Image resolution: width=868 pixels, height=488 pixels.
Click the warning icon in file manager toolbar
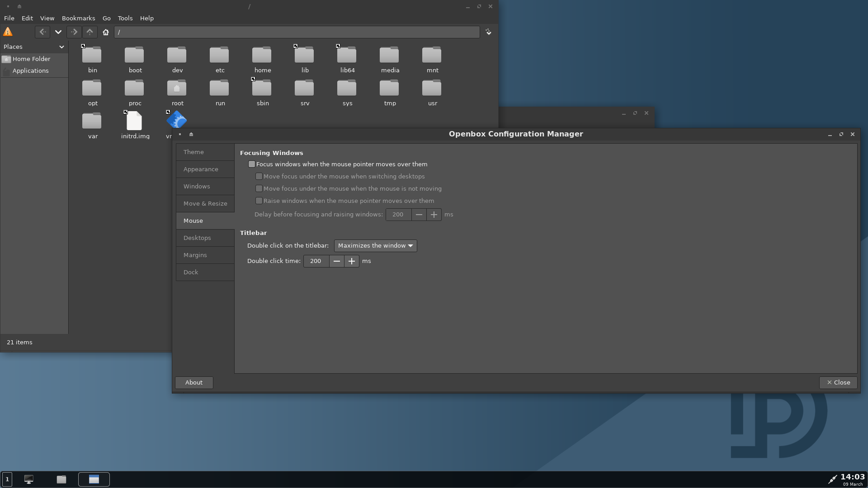coord(8,32)
